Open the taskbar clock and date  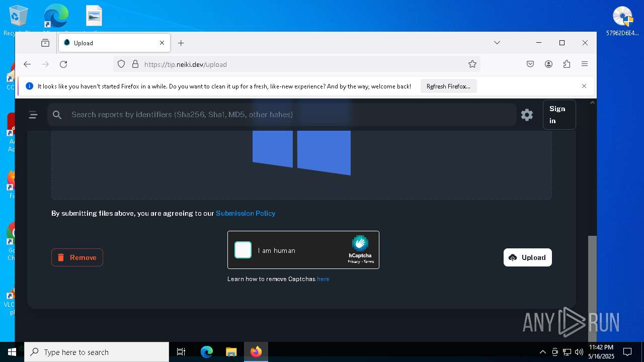(601, 352)
